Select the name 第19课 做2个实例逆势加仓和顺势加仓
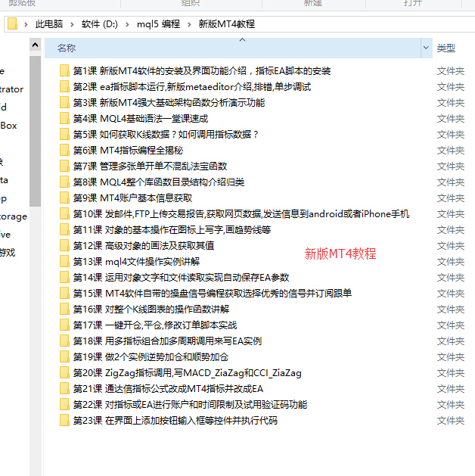This screenshot has width=475, height=476. [x=151, y=356]
